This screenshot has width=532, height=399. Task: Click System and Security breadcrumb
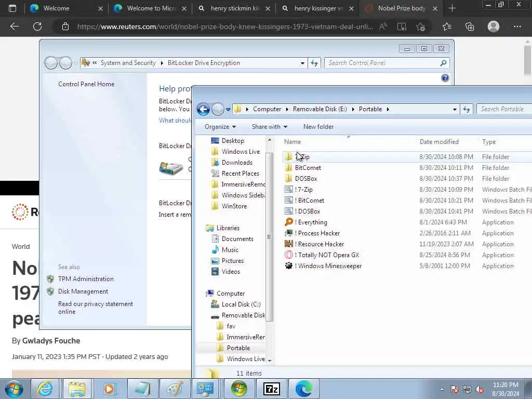point(128,63)
